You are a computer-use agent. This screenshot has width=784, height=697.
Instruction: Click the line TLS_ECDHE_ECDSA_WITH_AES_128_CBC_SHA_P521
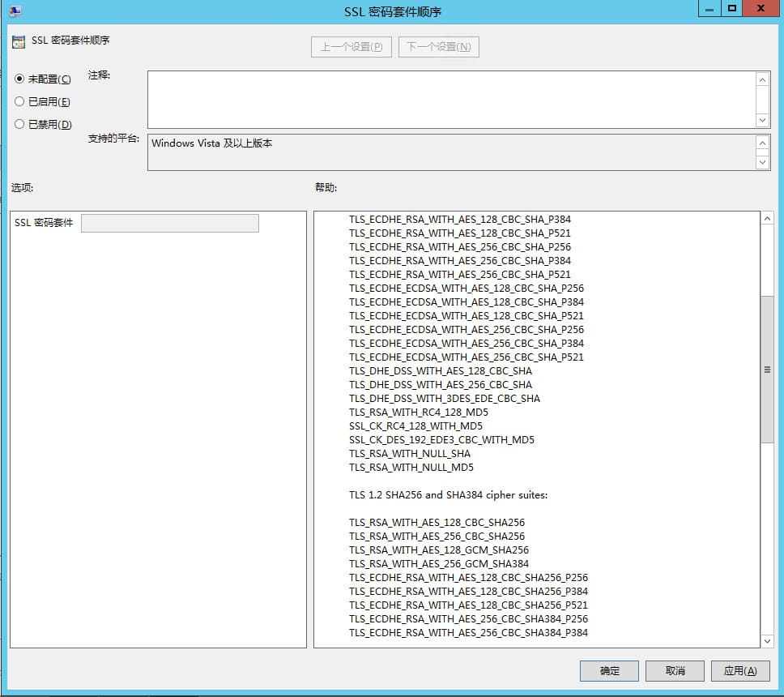(467, 316)
